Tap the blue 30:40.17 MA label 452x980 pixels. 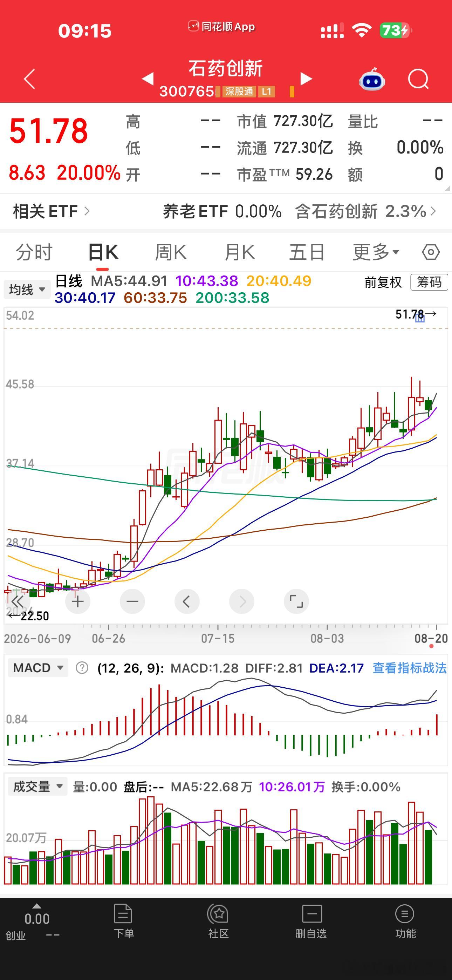pyautogui.click(x=85, y=298)
